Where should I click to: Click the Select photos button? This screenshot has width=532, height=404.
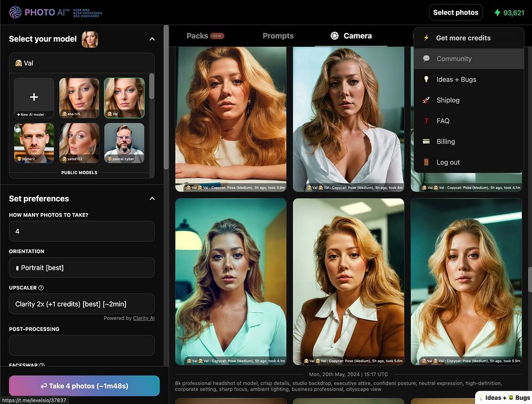(x=456, y=13)
